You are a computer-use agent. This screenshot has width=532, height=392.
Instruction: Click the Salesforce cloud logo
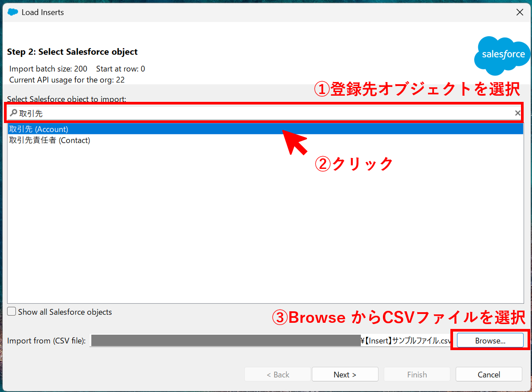point(502,56)
